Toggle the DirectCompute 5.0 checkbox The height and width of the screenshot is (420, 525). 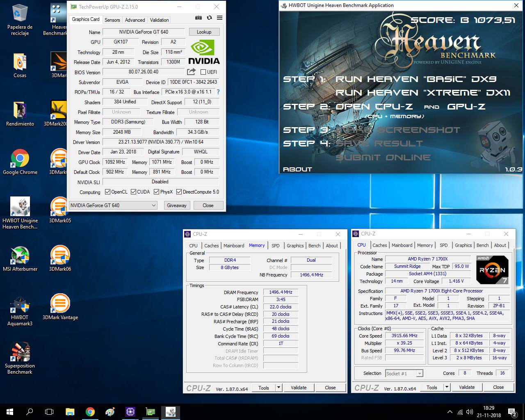(x=179, y=192)
